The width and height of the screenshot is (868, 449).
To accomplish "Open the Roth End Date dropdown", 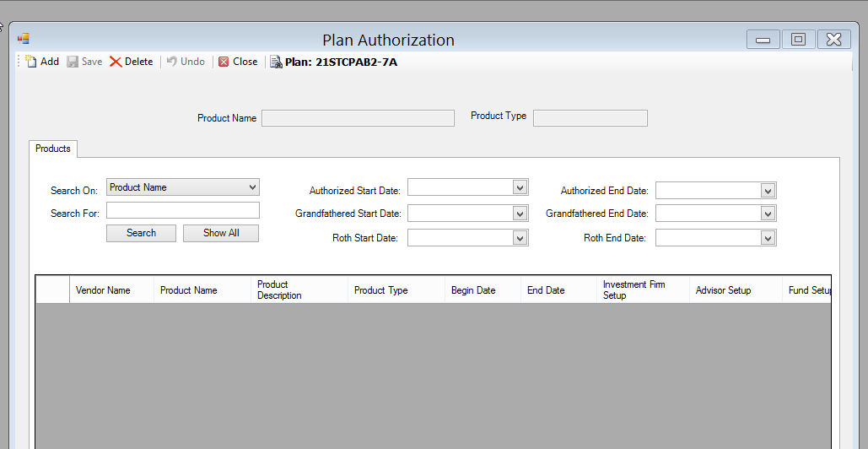I will point(768,238).
